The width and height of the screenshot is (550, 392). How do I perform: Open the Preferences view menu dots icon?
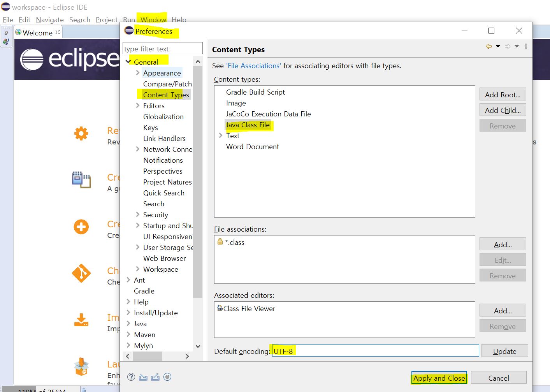[x=526, y=46]
